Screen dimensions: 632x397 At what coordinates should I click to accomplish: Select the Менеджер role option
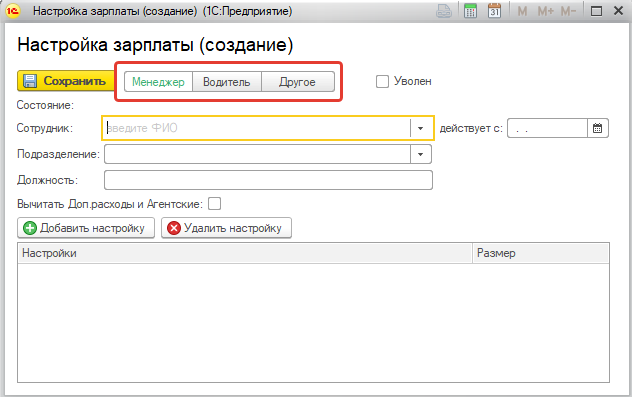158,82
